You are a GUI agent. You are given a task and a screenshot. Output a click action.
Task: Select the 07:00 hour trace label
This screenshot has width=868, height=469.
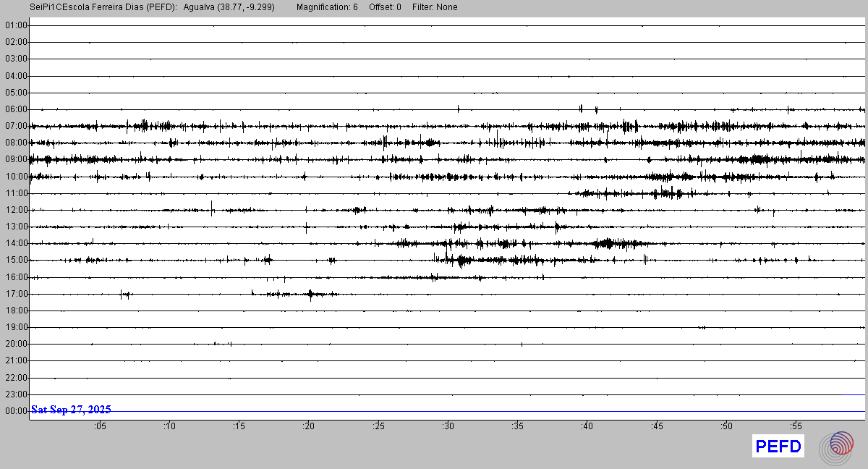point(16,126)
